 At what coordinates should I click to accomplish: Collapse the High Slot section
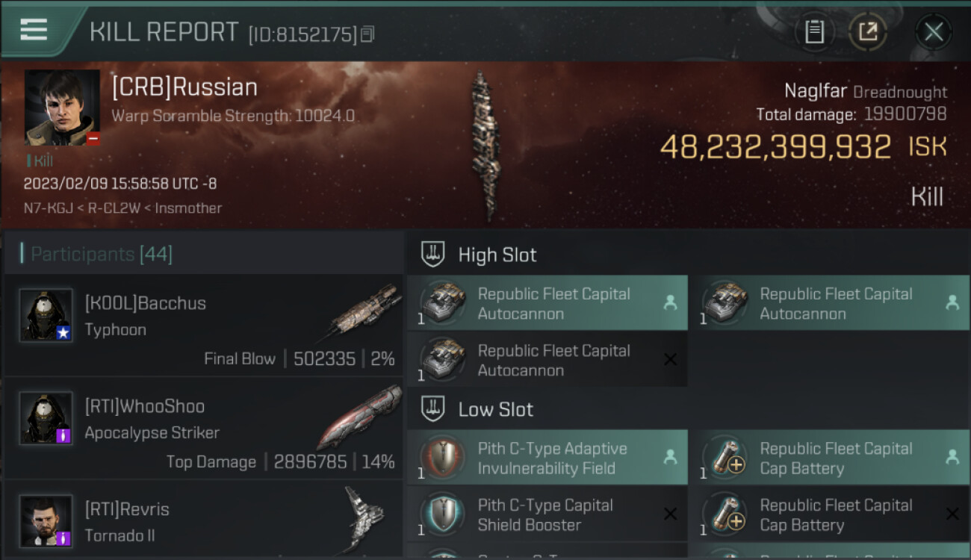point(497,255)
